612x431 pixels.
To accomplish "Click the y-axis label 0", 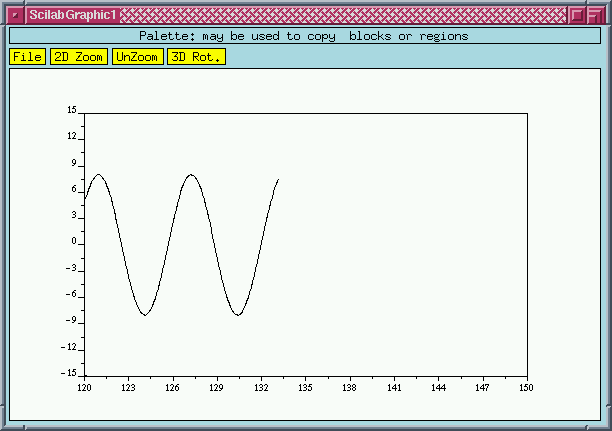I will click(74, 241).
